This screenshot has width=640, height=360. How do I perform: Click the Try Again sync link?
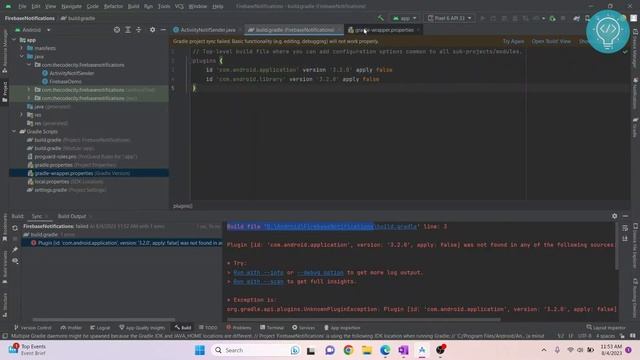tap(513, 41)
